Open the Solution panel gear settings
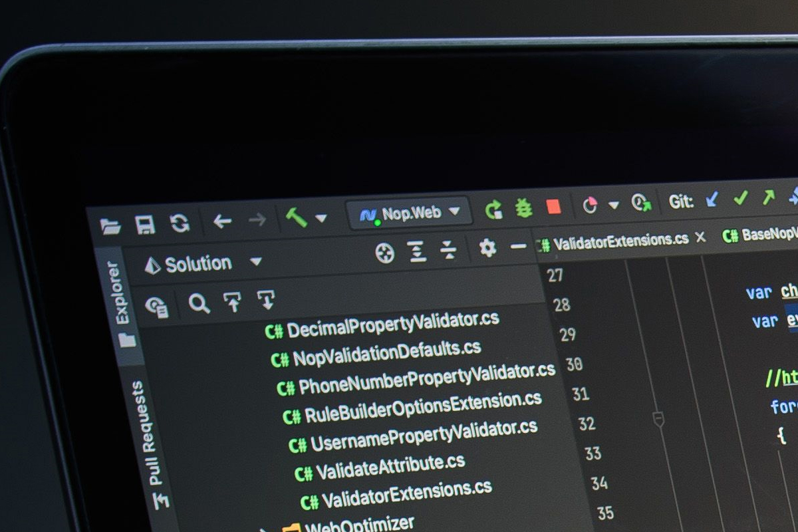The height and width of the screenshot is (532, 798). click(x=487, y=248)
